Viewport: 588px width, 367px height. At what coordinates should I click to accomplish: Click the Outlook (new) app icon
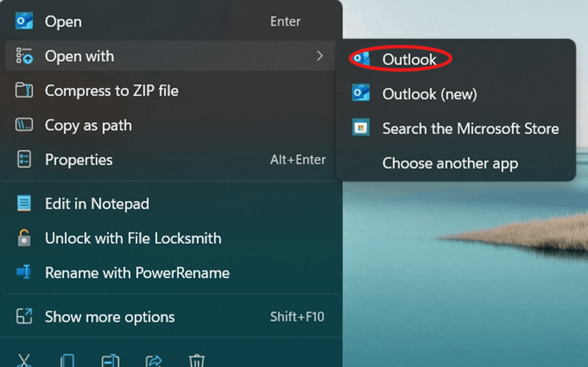tap(362, 94)
